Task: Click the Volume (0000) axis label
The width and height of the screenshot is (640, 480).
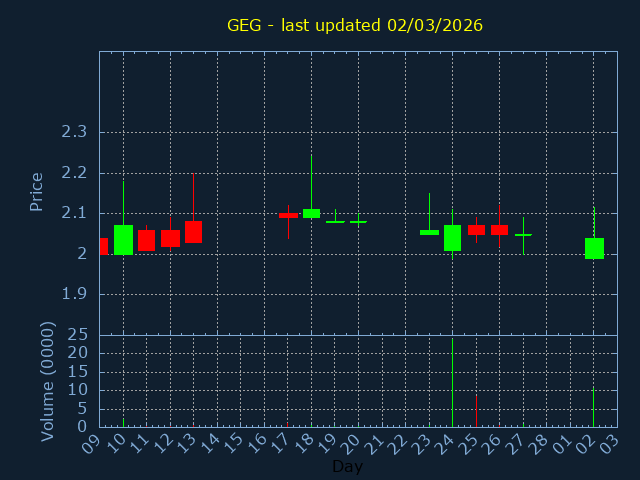Action: (x=47, y=381)
